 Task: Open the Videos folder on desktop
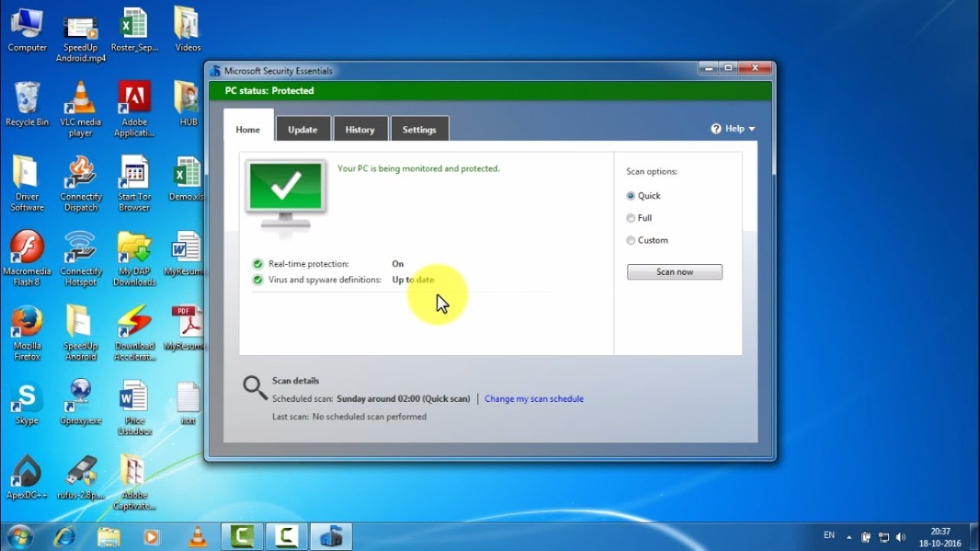(x=188, y=29)
